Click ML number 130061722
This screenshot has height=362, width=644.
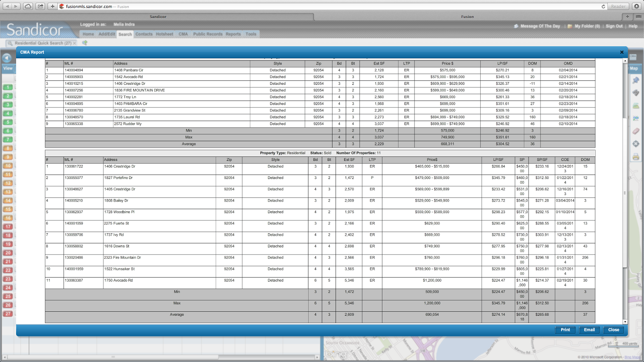pyautogui.click(x=74, y=167)
